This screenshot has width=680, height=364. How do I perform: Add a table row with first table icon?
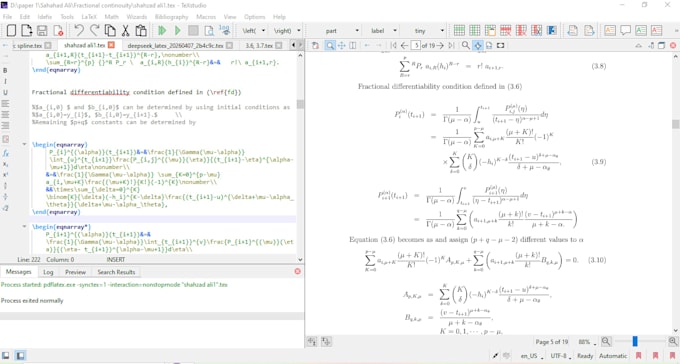tap(459, 31)
